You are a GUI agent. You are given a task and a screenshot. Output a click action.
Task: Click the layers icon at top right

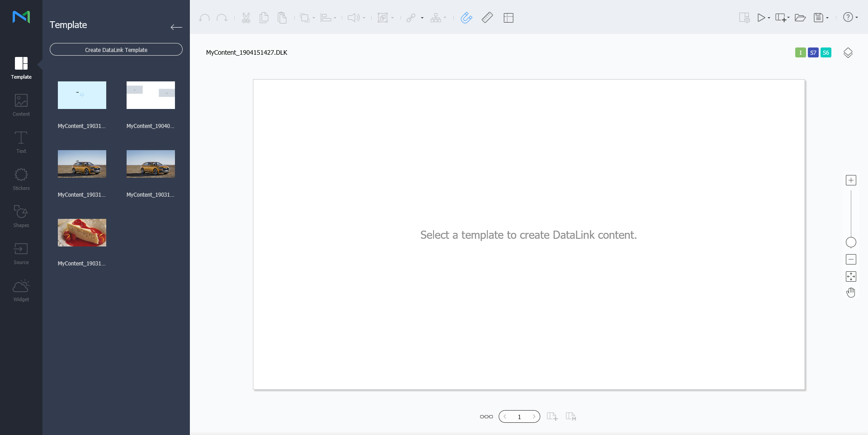pos(848,53)
